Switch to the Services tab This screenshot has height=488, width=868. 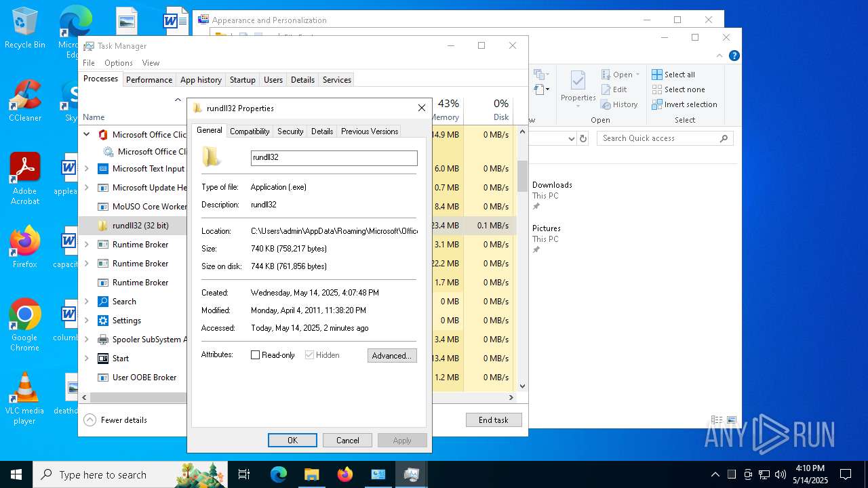[x=337, y=80]
